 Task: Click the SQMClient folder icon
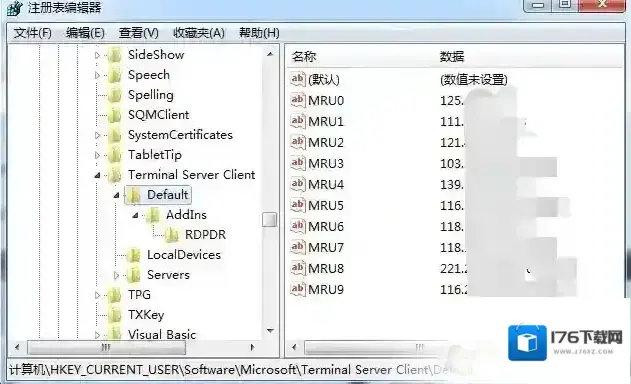click(115, 115)
